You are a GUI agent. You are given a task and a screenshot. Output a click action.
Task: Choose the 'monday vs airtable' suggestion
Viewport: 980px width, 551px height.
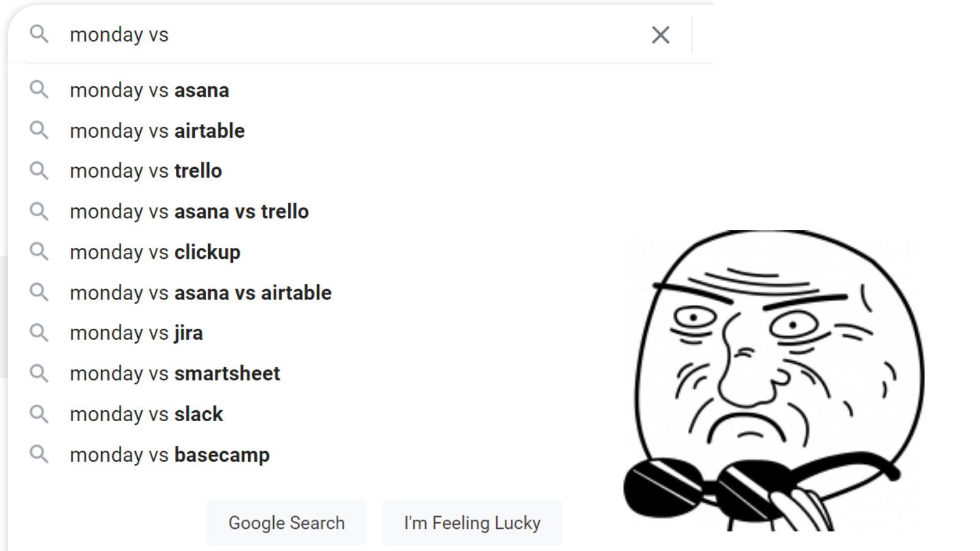[x=157, y=131]
